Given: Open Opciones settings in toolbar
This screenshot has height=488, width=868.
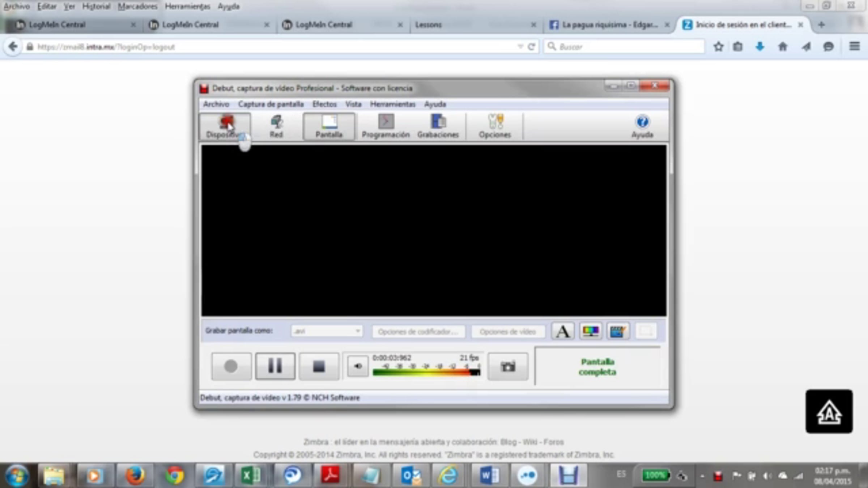Looking at the screenshot, I should click(x=495, y=126).
